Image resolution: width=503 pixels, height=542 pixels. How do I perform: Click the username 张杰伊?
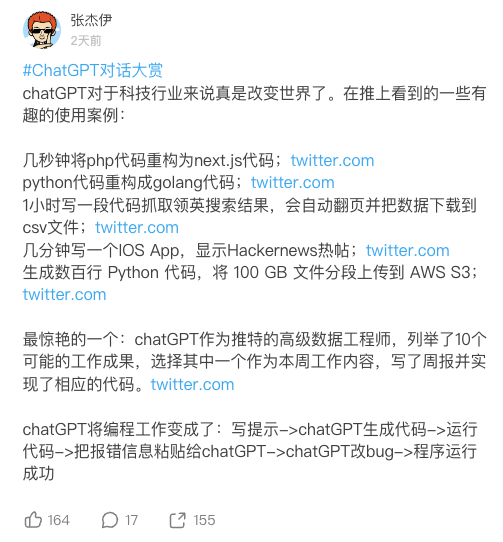pyautogui.click(x=91, y=20)
